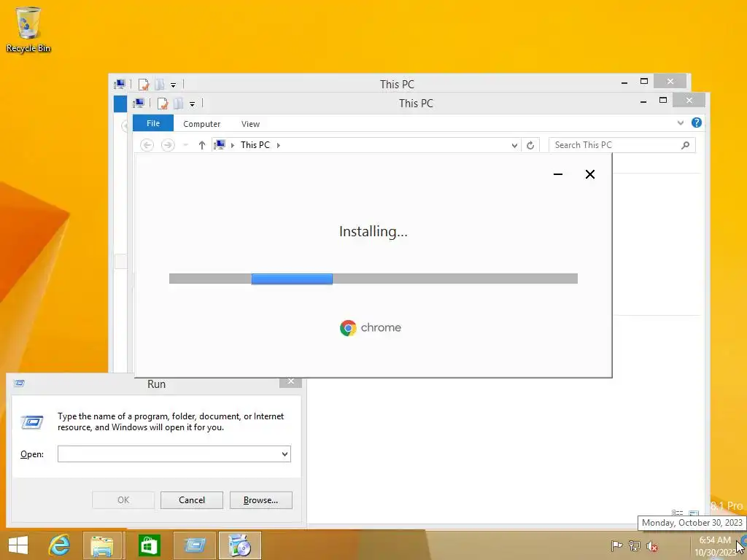Click the Run dialog title bar icon
Viewport: 747px width, 560px height.
[x=19, y=384]
